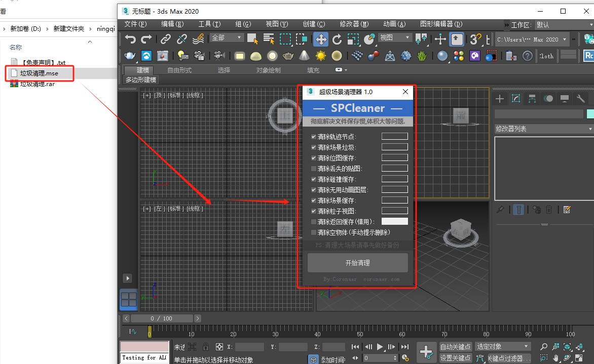Viewport: 594px width, 364px height.
Task: Open the 工作区 默认 workspace dropdown
Action: point(564,25)
